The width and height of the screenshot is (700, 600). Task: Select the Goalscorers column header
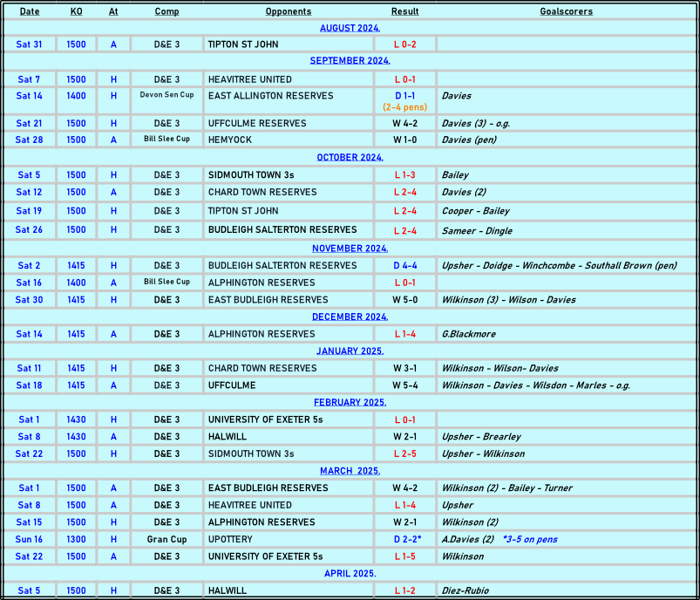point(566,11)
